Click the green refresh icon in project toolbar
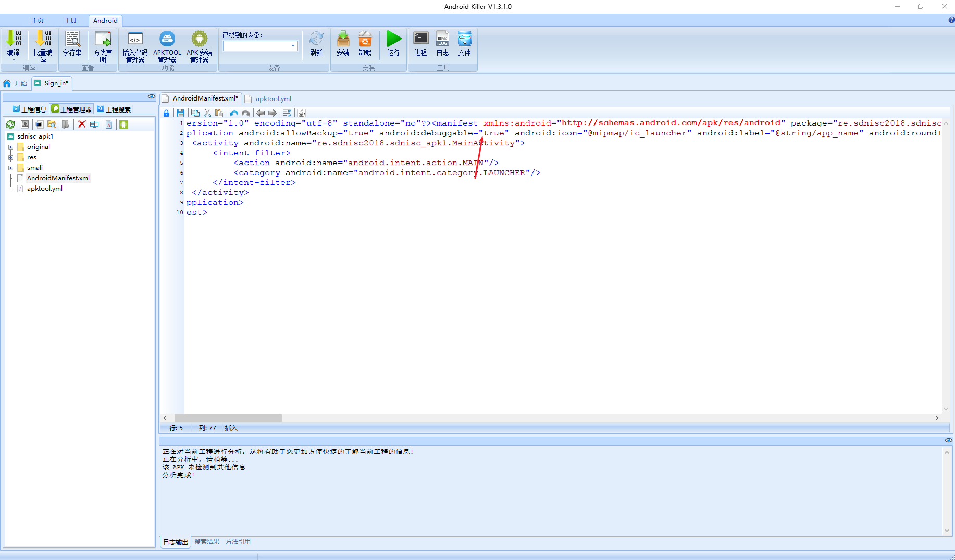Viewport: 955px width, 560px height. coord(10,125)
